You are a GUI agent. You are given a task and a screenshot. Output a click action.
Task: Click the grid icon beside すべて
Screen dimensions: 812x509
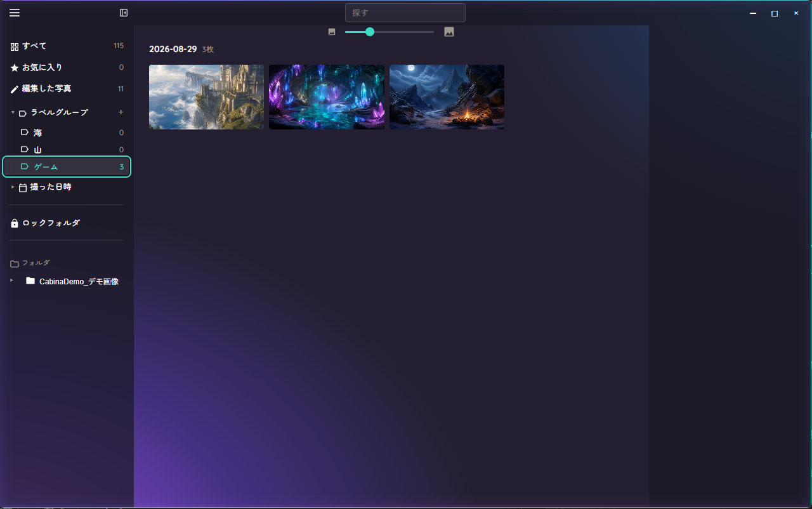15,46
